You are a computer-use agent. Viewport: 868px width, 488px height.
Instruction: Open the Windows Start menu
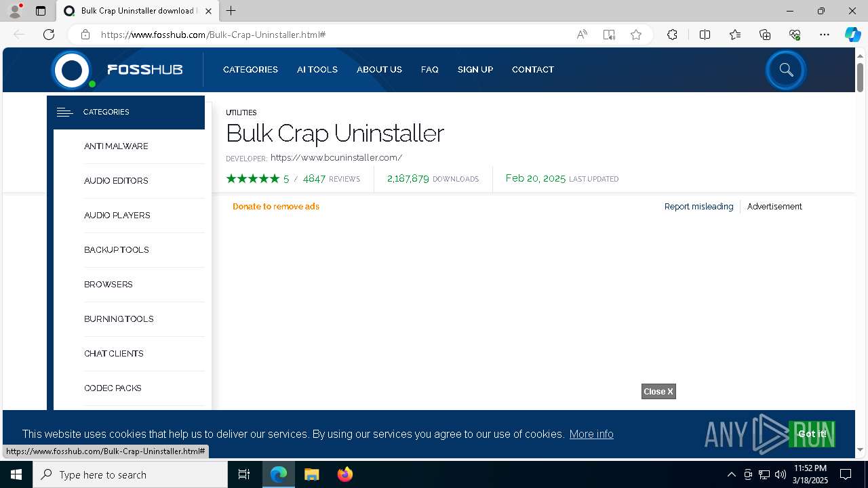click(x=16, y=474)
